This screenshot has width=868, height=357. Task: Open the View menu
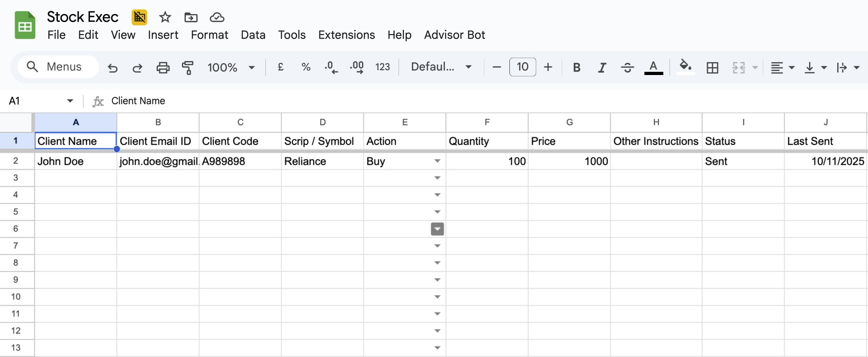click(x=123, y=35)
